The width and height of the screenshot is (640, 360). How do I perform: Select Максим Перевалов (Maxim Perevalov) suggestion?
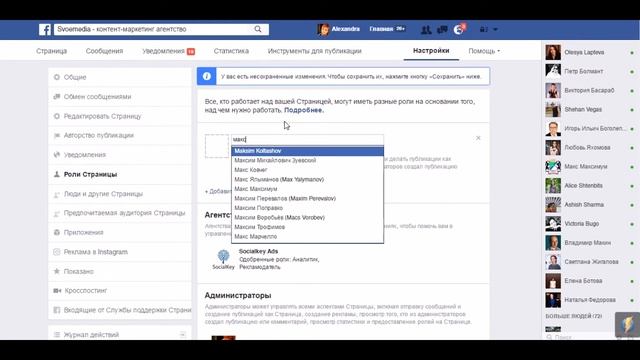click(307, 198)
